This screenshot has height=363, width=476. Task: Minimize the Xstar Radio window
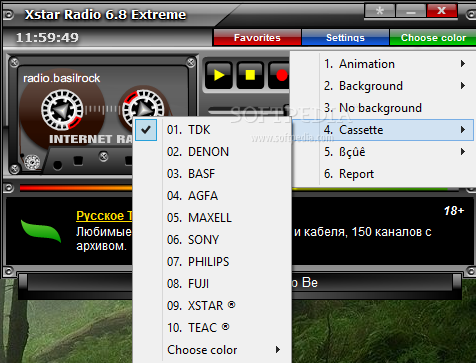tap(411, 11)
